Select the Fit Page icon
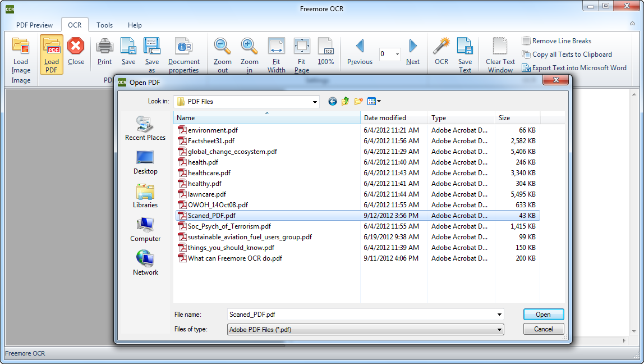This screenshot has height=364, width=644. (x=302, y=46)
